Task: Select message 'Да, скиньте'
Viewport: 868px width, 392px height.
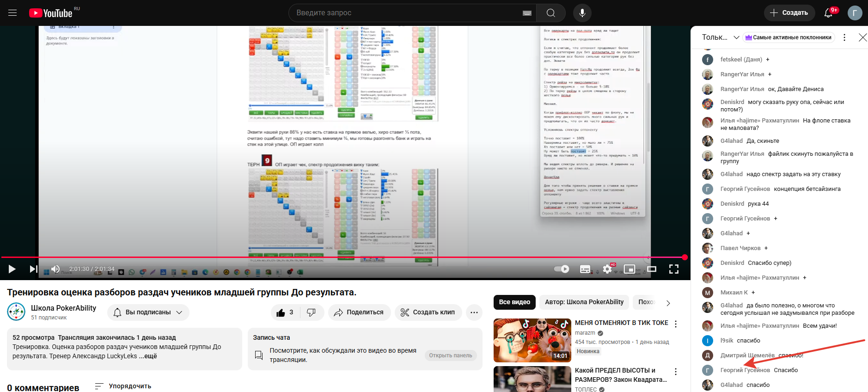Action: point(763,141)
